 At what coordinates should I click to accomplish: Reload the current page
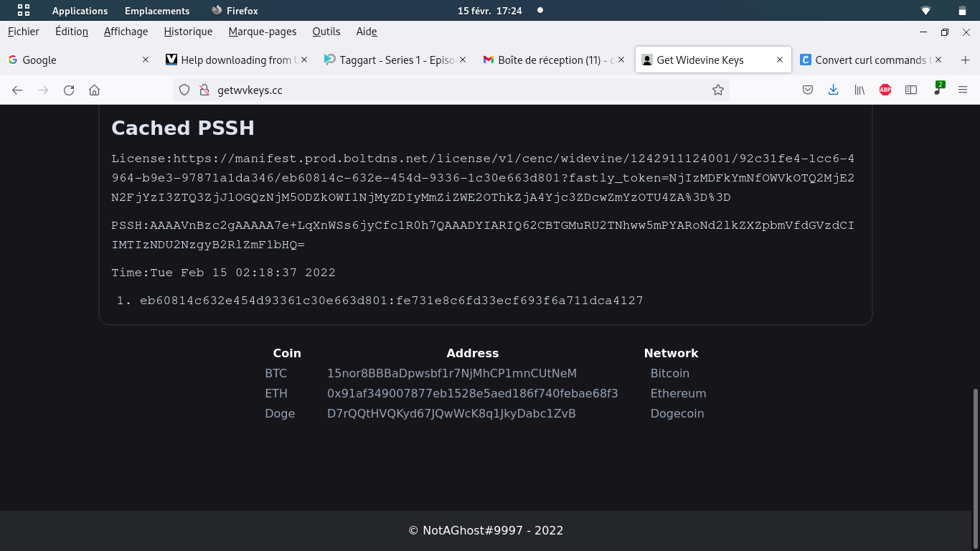coord(69,90)
